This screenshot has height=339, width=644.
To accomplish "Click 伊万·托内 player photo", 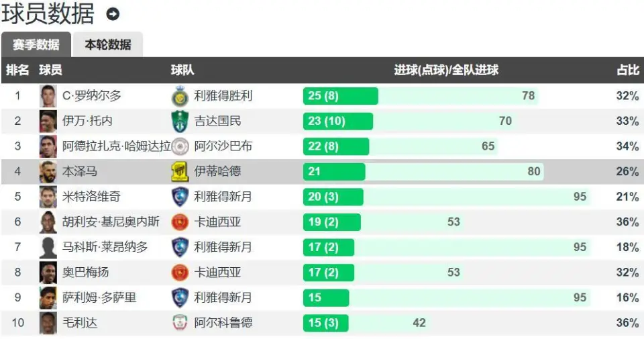I will 48,122.
